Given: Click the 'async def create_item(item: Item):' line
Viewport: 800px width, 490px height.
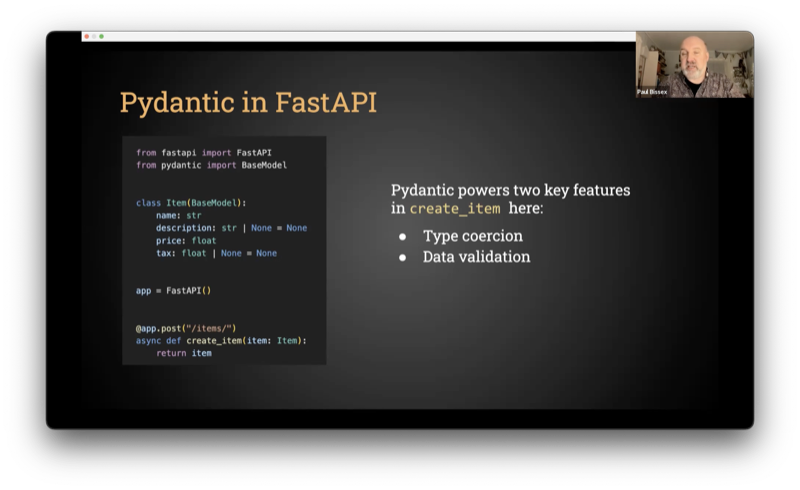Looking at the screenshot, I should coord(221,340).
